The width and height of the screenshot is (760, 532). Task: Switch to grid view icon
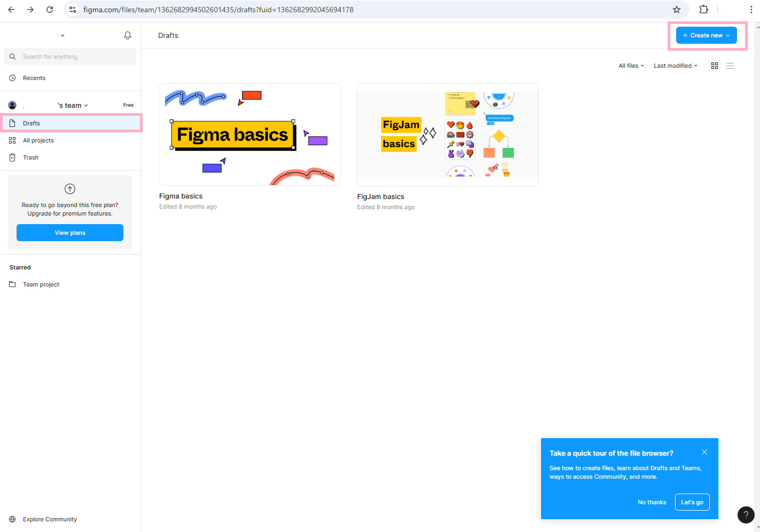pyautogui.click(x=715, y=66)
